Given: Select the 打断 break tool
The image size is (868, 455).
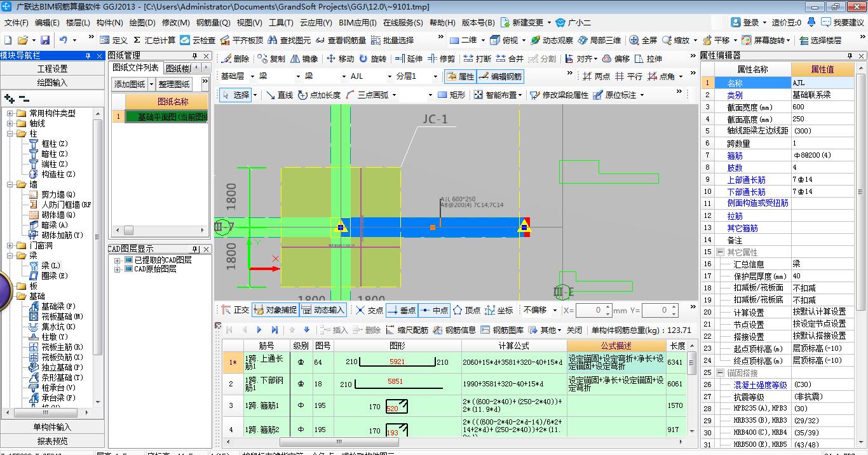Looking at the screenshot, I should tap(477, 58).
